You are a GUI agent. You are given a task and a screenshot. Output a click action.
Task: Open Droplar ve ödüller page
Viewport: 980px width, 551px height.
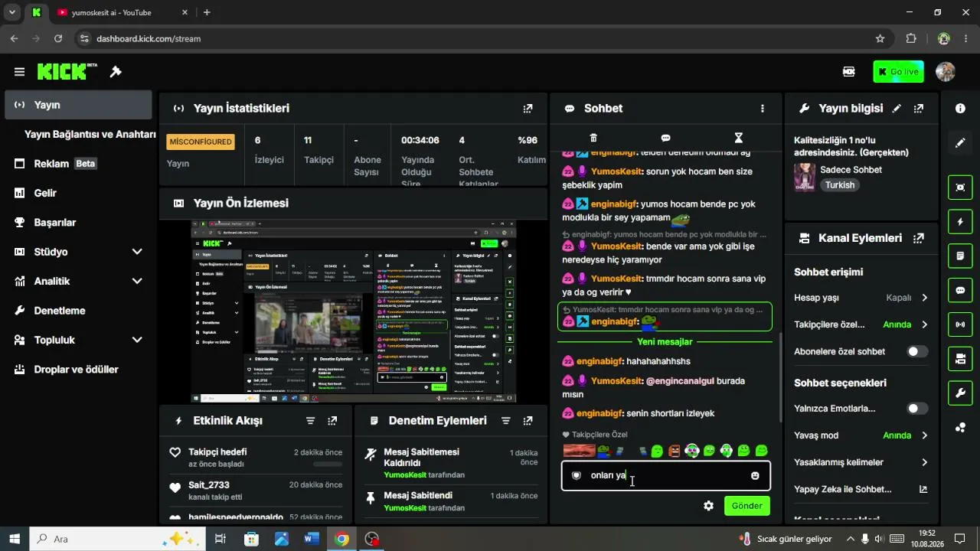(78, 370)
